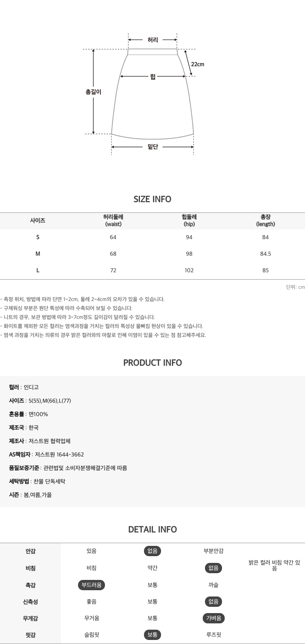The image size is (305, 644).
Task: Click the 허리둘레 (waist) column header
Action: tap(113, 220)
